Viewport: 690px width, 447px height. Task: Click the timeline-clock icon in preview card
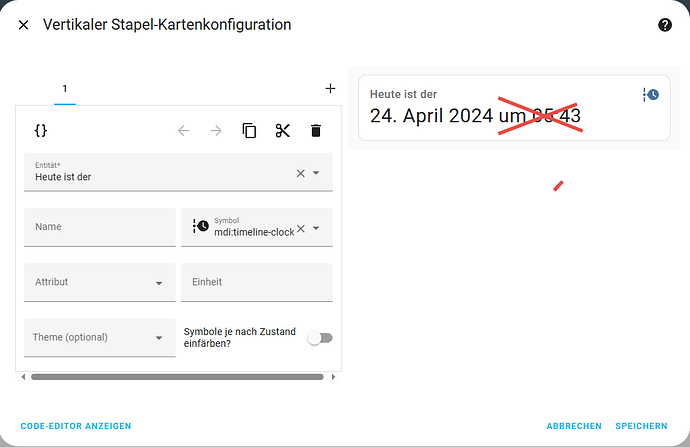coord(650,95)
